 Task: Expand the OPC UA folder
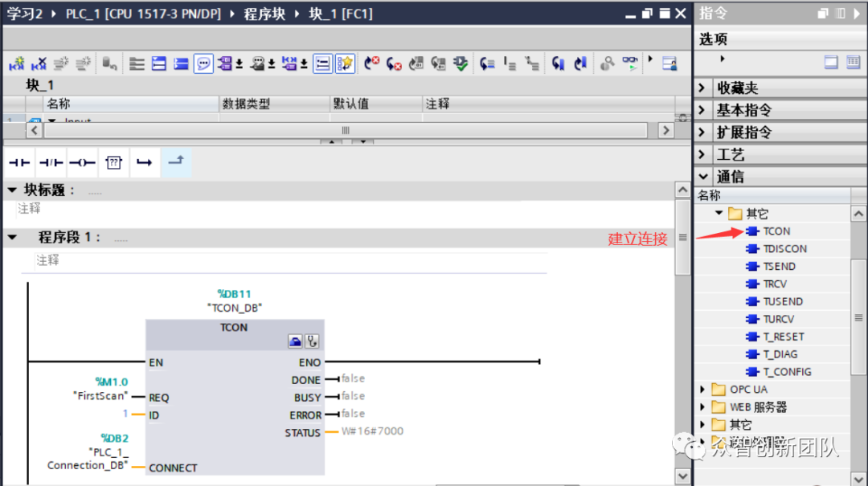click(x=702, y=389)
